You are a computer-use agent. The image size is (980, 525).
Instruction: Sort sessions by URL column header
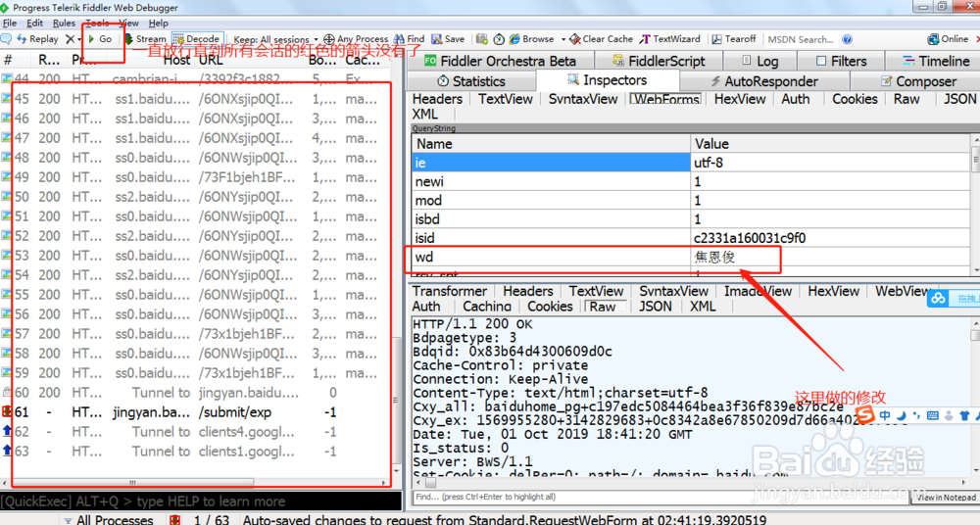(x=212, y=60)
